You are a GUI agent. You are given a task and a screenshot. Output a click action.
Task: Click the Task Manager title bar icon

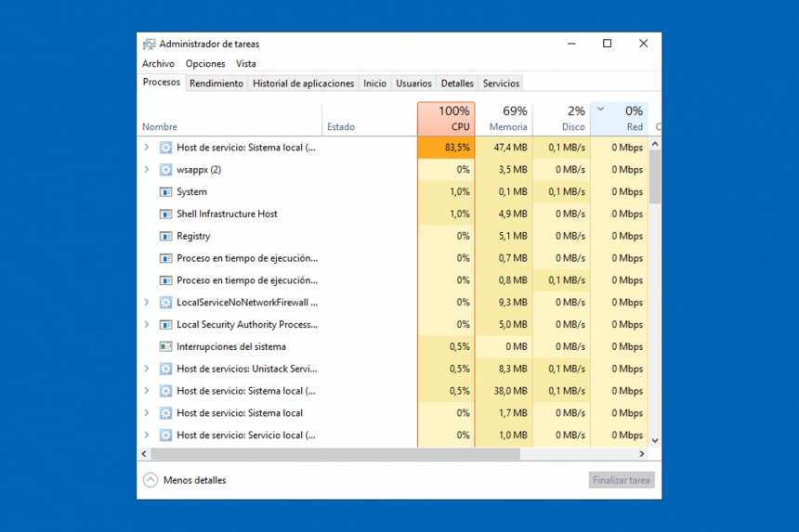coord(149,44)
